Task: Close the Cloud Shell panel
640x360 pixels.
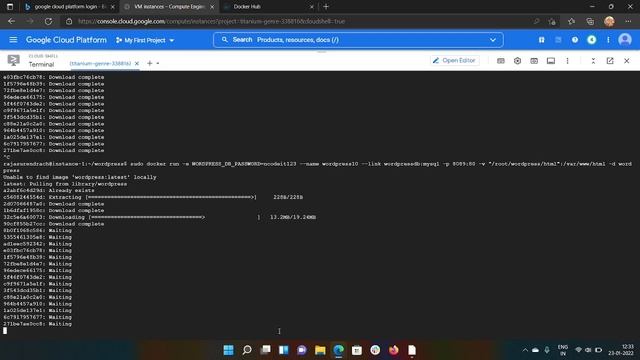Action: coord(627,61)
